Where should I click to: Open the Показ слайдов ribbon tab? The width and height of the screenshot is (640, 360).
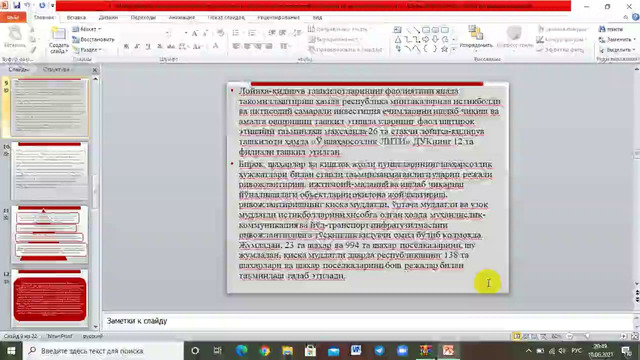click(x=226, y=18)
